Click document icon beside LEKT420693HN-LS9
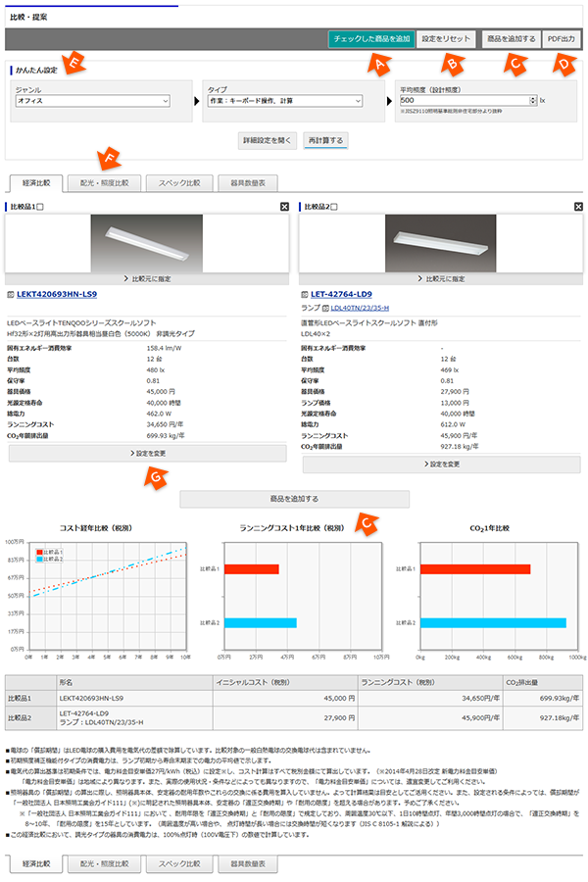Image resolution: width=588 pixels, height=882 pixels. [11, 294]
